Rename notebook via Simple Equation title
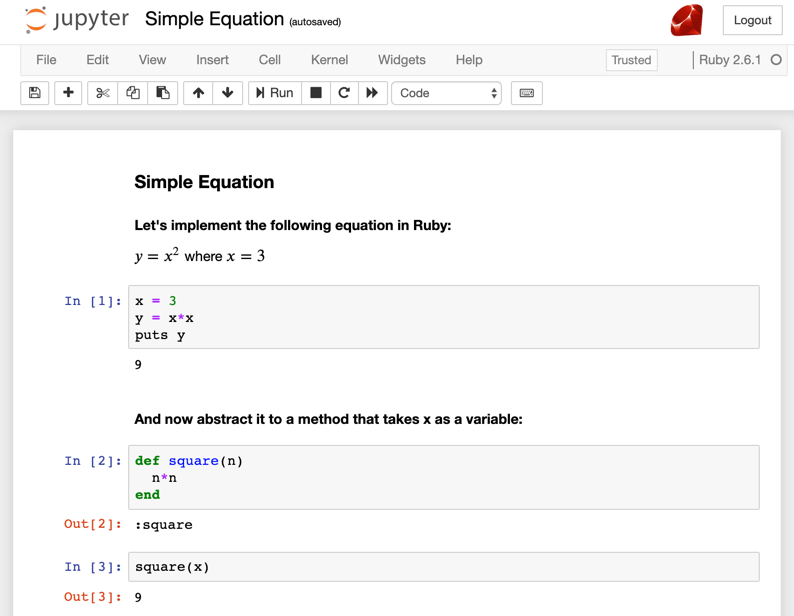The height and width of the screenshot is (616, 794). [x=214, y=19]
